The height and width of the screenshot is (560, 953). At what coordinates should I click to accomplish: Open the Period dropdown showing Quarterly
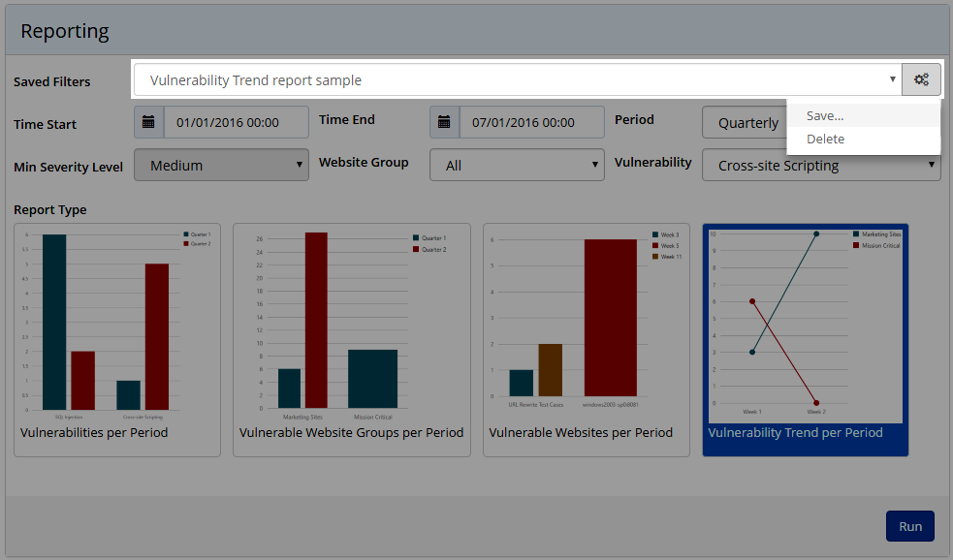745,123
